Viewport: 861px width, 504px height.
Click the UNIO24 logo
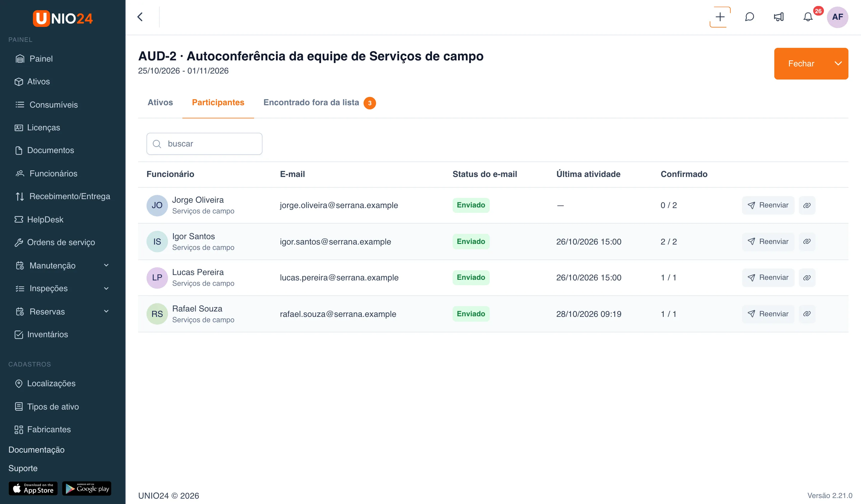tap(62, 18)
